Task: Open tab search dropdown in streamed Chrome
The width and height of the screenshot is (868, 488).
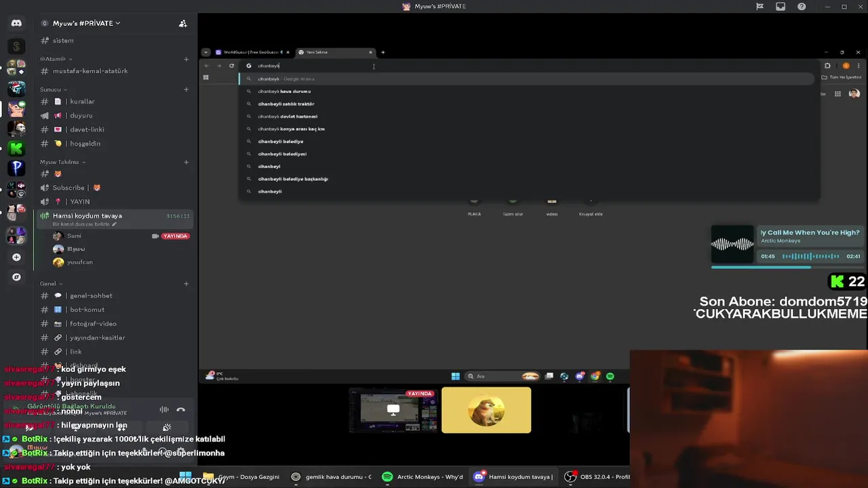Action: pos(206,52)
